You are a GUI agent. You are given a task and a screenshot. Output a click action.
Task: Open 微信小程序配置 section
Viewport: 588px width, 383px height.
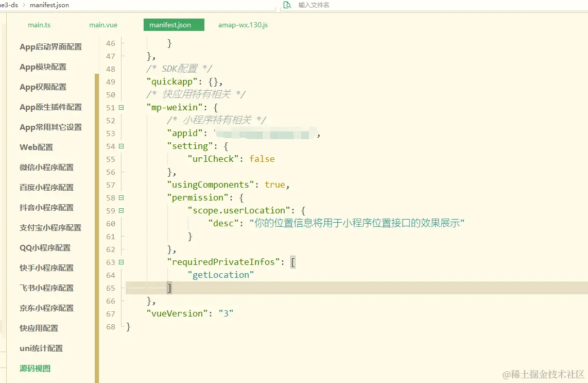click(46, 168)
